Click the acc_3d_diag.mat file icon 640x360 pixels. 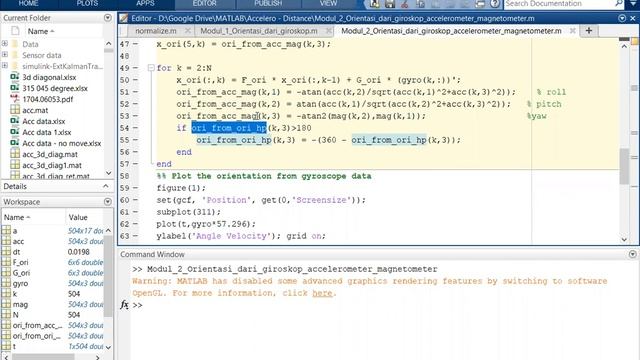pos(15,154)
